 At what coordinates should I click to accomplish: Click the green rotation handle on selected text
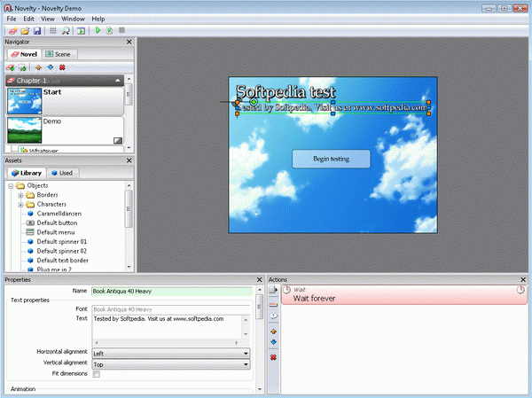pyautogui.click(x=254, y=102)
